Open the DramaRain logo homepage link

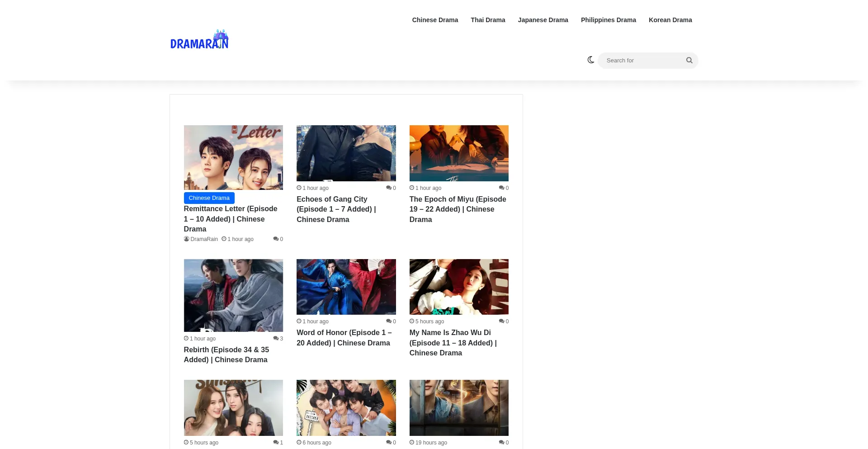199,40
